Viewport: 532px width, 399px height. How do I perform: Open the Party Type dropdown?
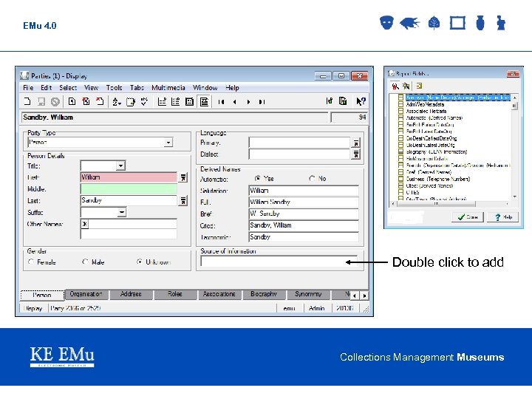click(x=168, y=143)
